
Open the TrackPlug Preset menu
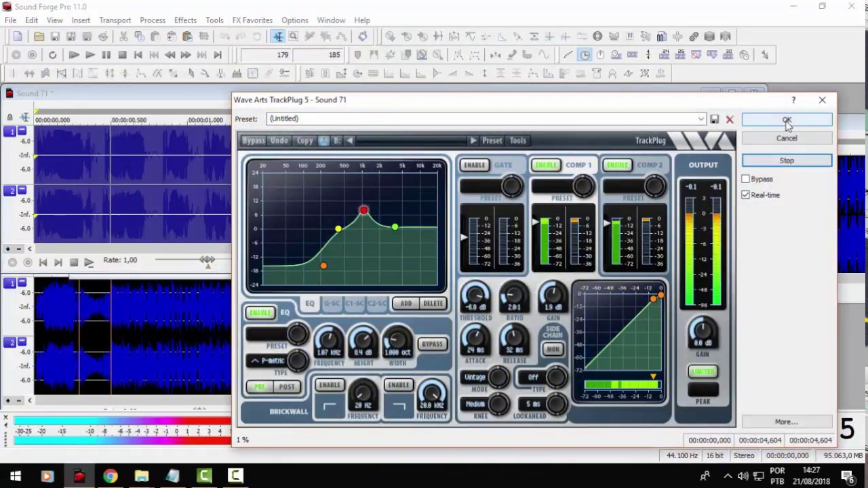click(x=492, y=140)
